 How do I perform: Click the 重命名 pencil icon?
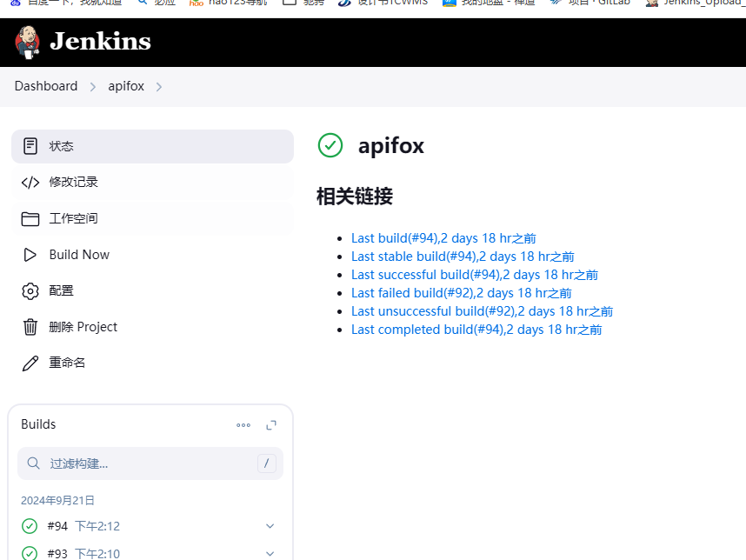coord(30,363)
